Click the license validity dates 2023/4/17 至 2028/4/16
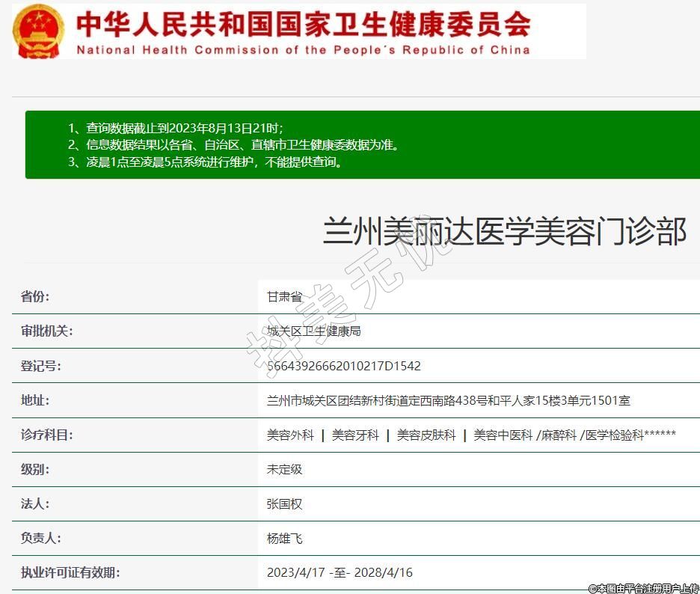The image size is (700, 594). pos(340,572)
